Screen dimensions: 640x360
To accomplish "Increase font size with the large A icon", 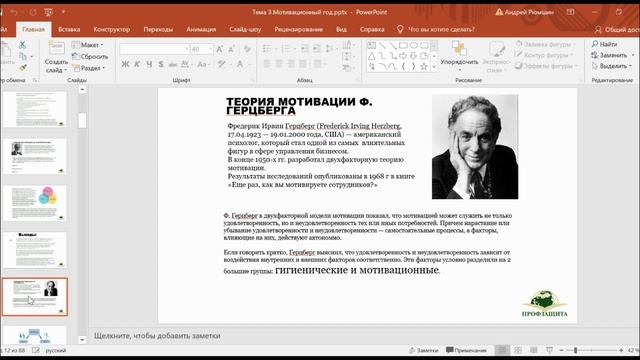I will pyautogui.click(x=220, y=49).
